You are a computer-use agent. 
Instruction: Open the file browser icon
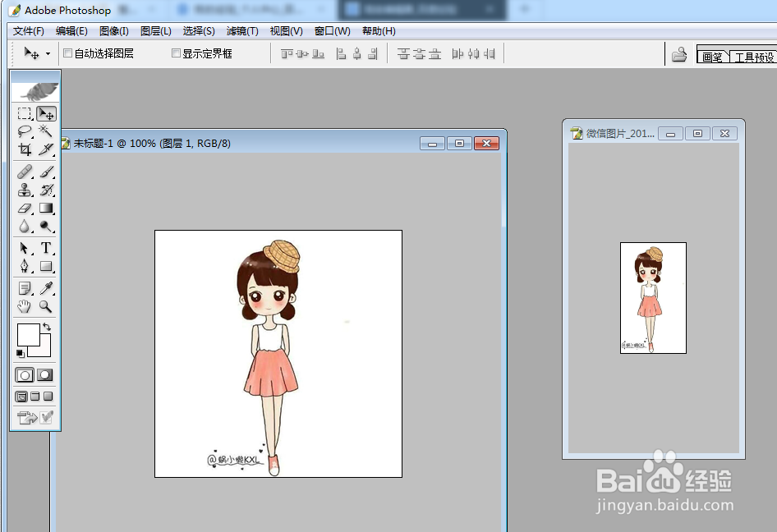[679, 53]
